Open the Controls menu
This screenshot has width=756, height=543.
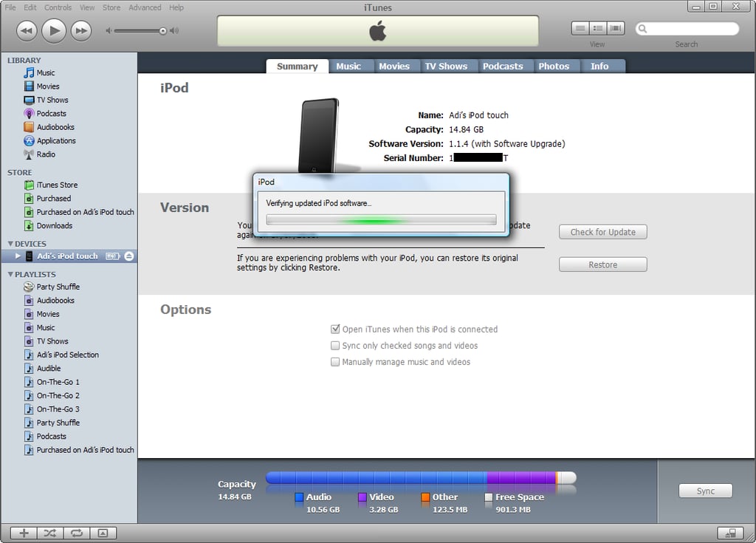click(x=58, y=7)
